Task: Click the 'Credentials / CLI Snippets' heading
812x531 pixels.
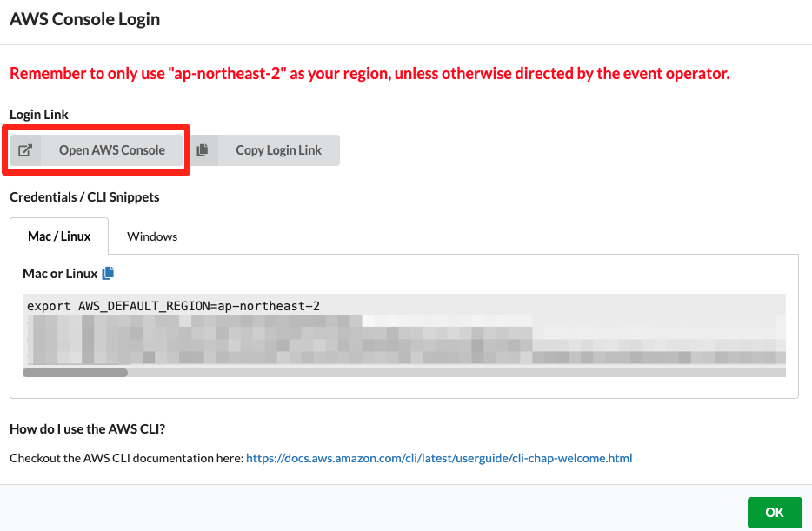Action: [x=84, y=197]
